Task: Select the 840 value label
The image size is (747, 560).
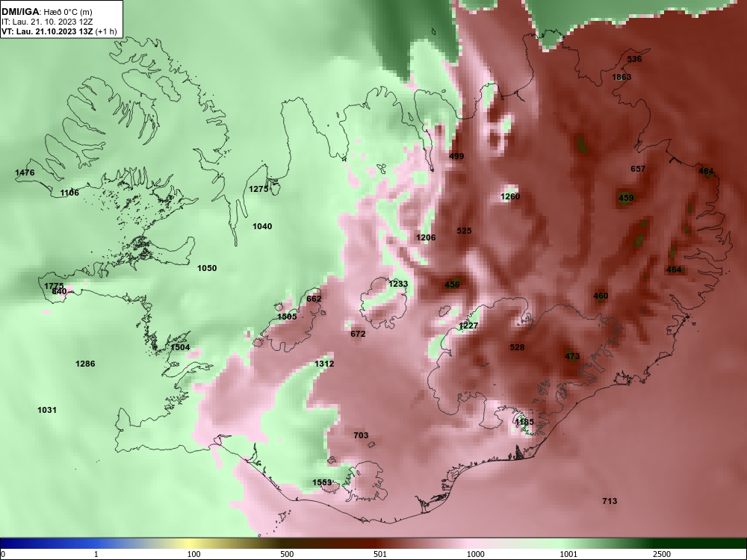Action: click(x=59, y=291)
